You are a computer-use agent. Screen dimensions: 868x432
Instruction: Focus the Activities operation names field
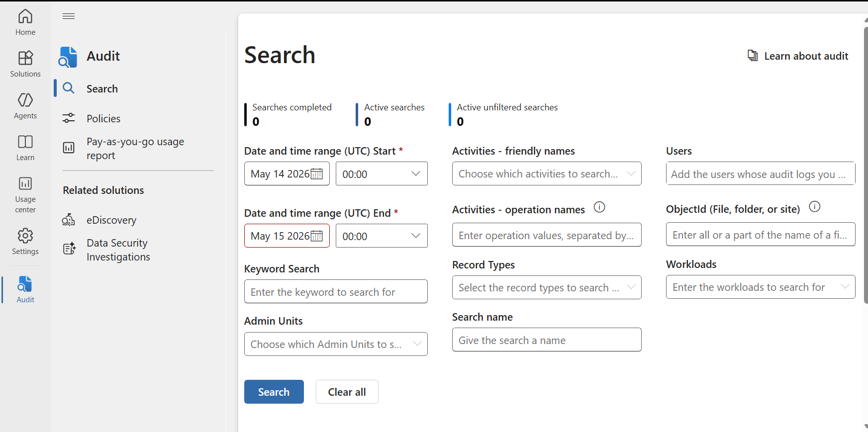point(547,235)
